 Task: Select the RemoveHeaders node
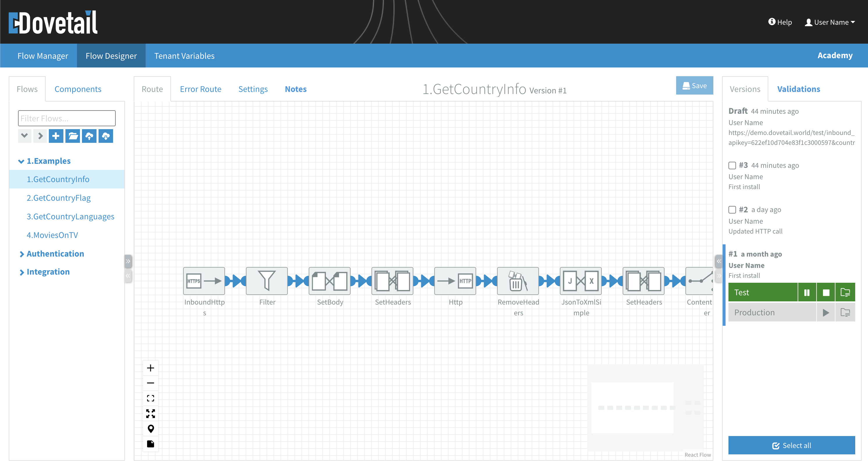[x=518, y=281]
